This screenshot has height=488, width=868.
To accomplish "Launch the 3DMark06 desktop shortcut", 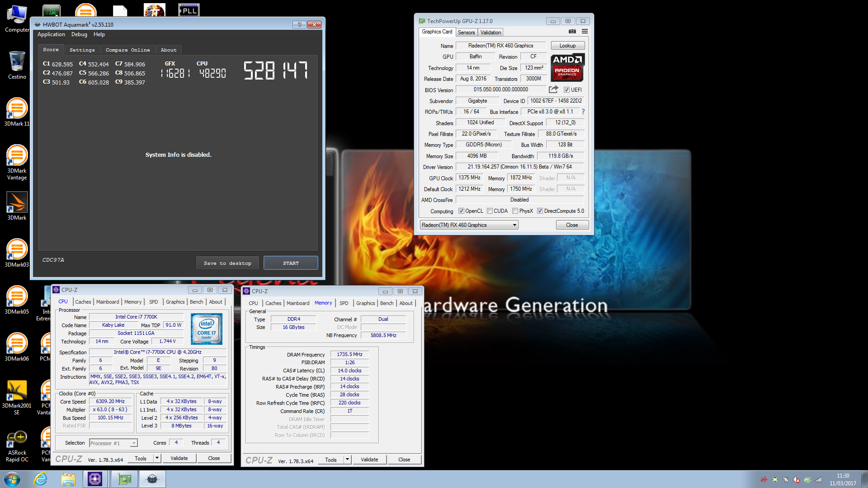I will (x=17, y=347).
